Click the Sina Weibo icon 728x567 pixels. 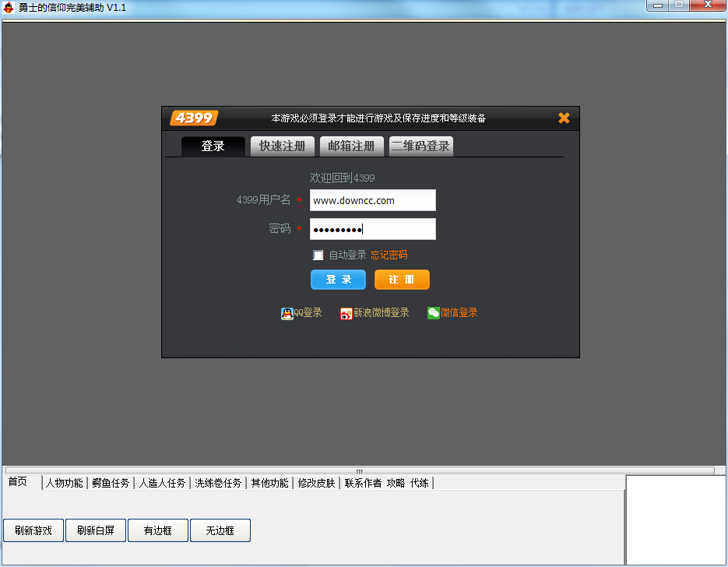(346, 314)
